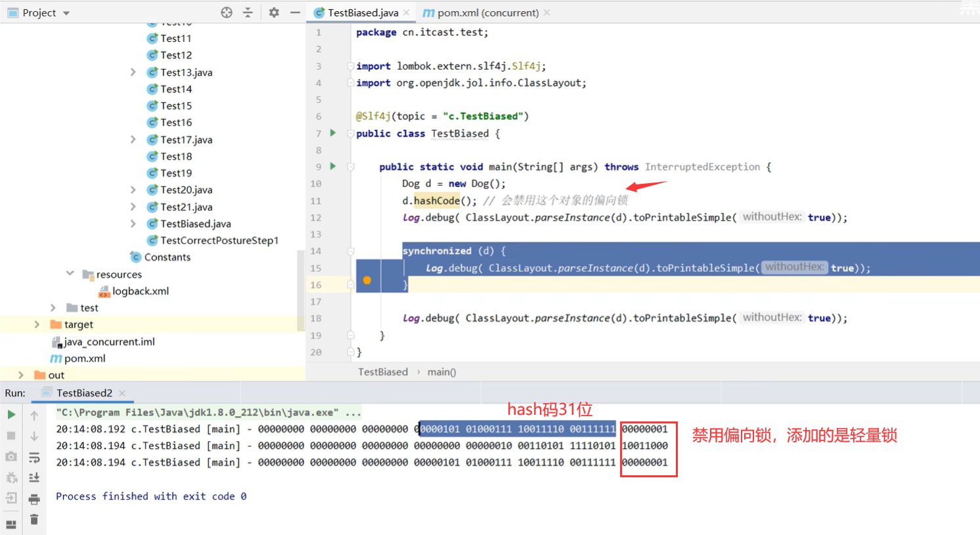980x535 pixels.
Task: Expand the test folder
Action: [x=54, y=308]
